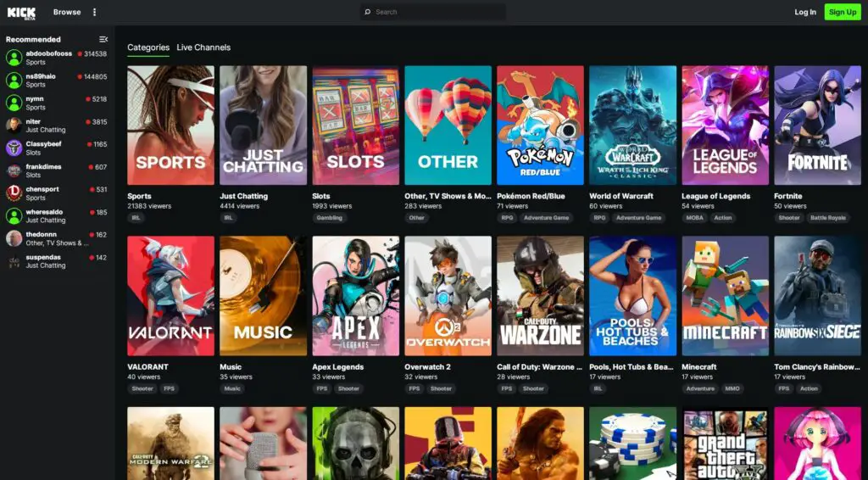
Task: Switch to the Live Channels tab
Action: coord(203,47)
